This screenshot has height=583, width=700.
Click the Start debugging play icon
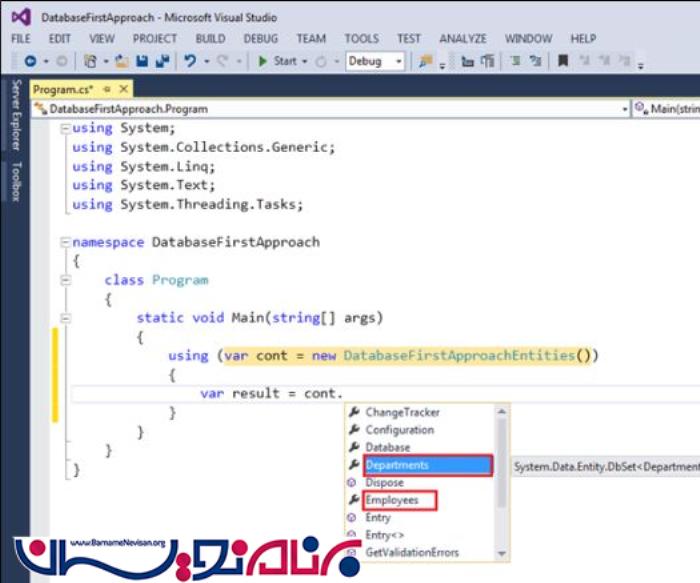[x=262, y=61]
